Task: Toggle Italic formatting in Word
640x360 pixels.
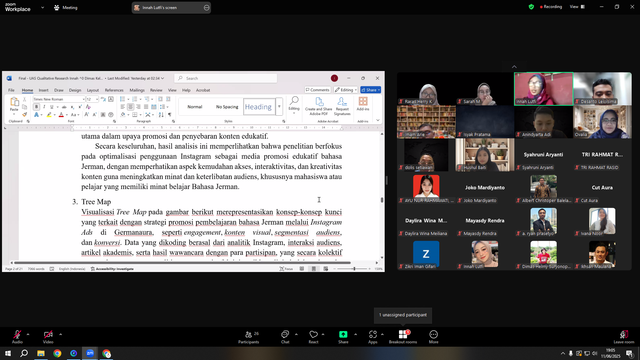Action: [44, 107]
